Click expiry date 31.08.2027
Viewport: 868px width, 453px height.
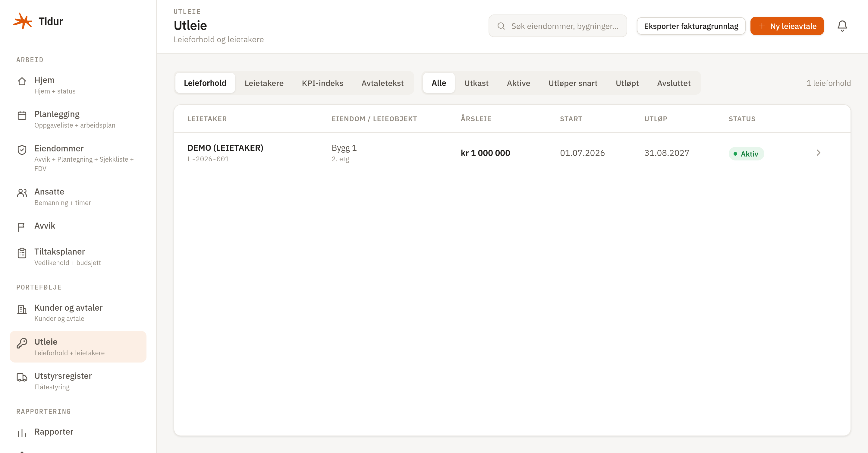click(x=666, y=153)
